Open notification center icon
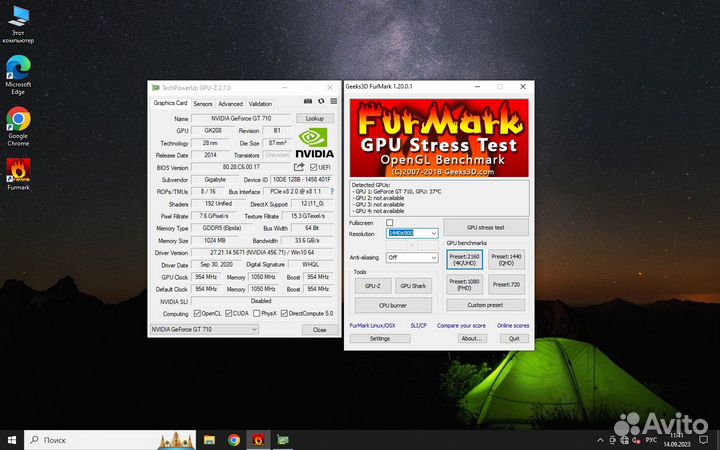 [x=703, y=440]
